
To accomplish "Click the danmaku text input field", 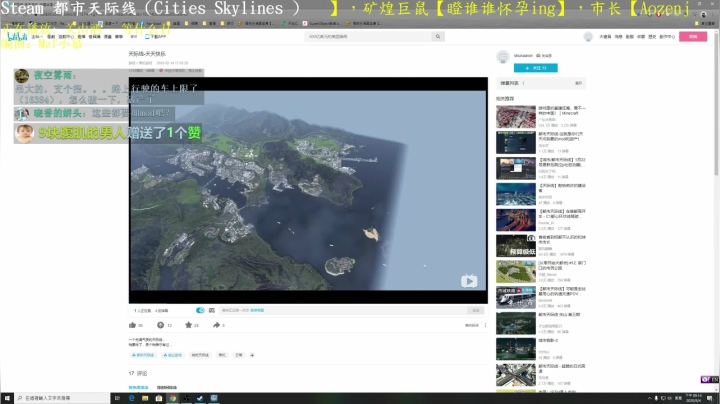I will [x=344, y=310].
